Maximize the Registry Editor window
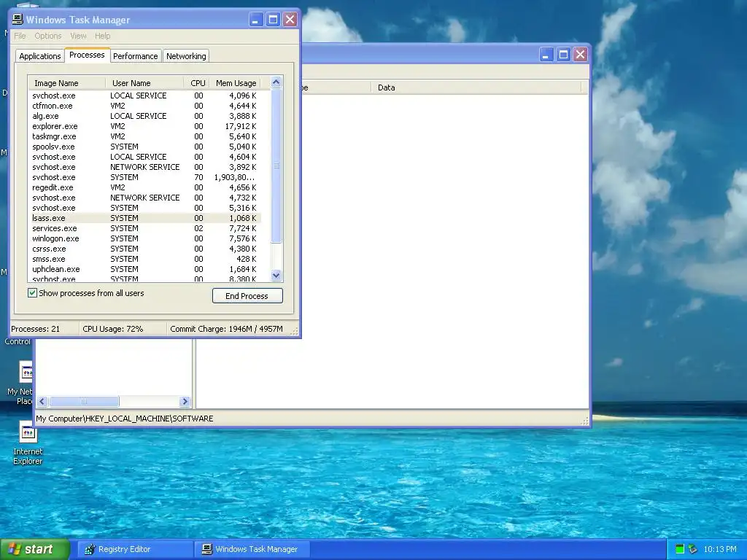Screen dimensions: 747x560 [563, 55]
